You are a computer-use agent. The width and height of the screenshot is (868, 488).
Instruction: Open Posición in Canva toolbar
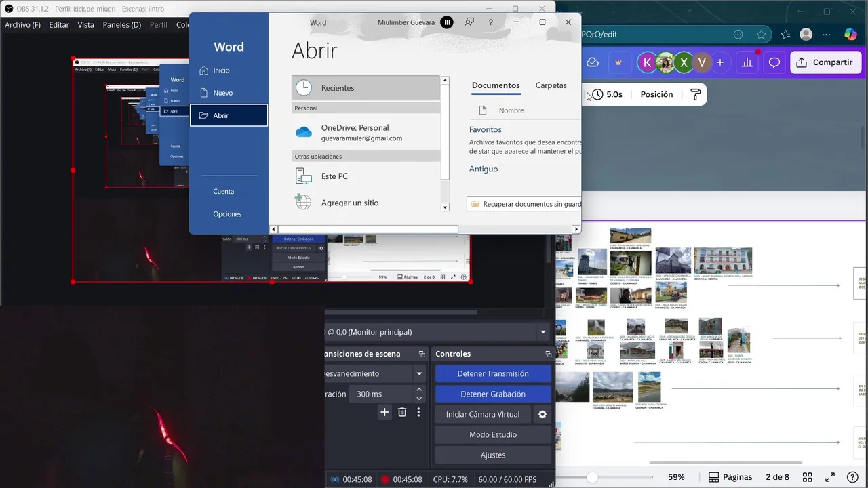[x=656, y=94]
